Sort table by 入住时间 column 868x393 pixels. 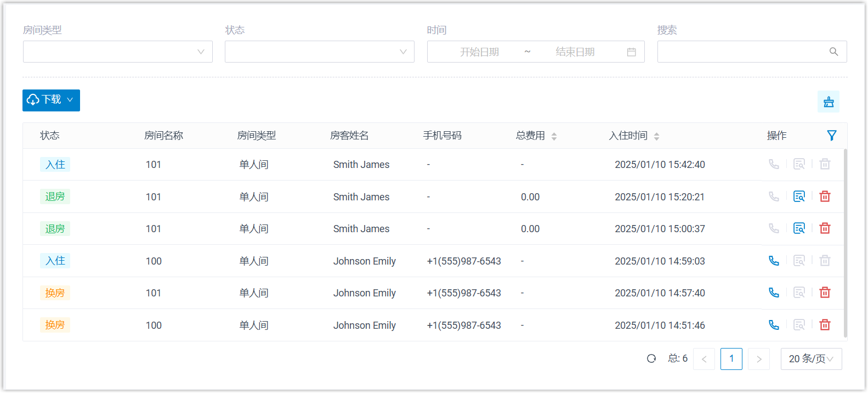[x=656, y=136]
